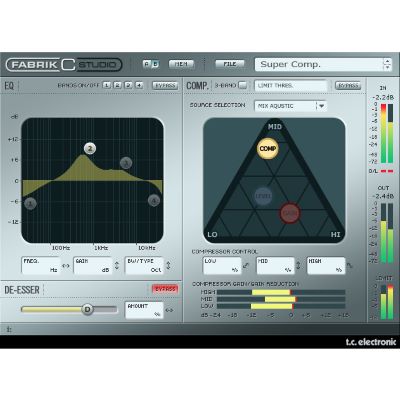400x400 pixels.
Task: Select the COMP puck in triangle
Action: point(268,148)
